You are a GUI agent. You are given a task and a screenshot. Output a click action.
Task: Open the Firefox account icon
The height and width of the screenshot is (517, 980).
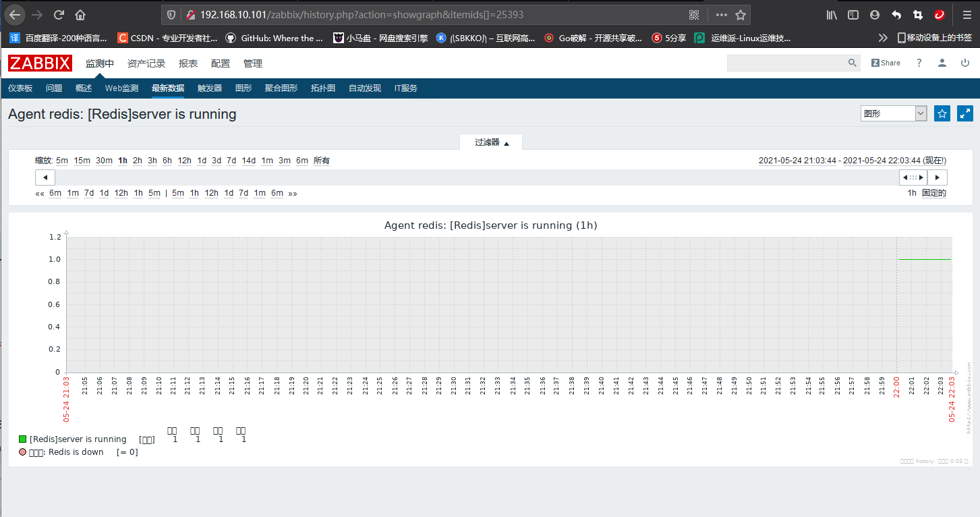pos(875,14)
